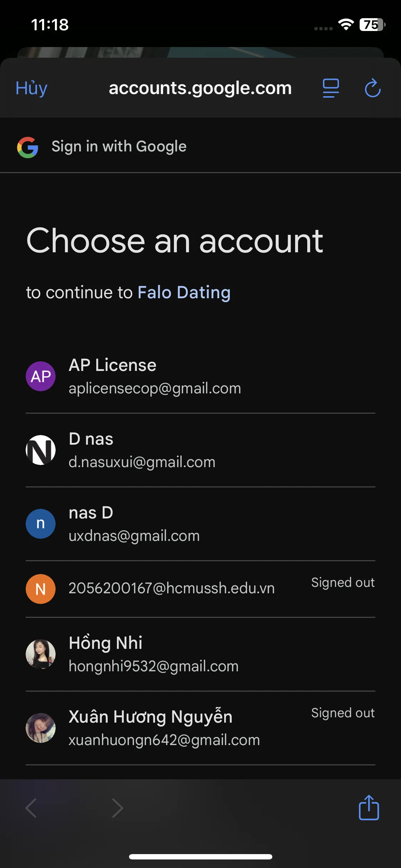The height and width of the screenshot is (868, 401).
Task: Choose hongnhi9532@gmail.com account
Action: coord(154,666)
